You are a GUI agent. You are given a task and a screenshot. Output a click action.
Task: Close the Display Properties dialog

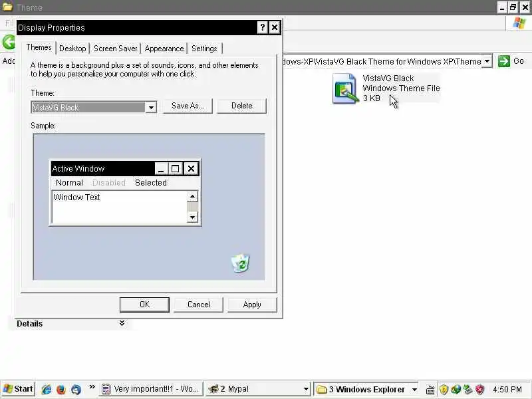pos(275,27)
